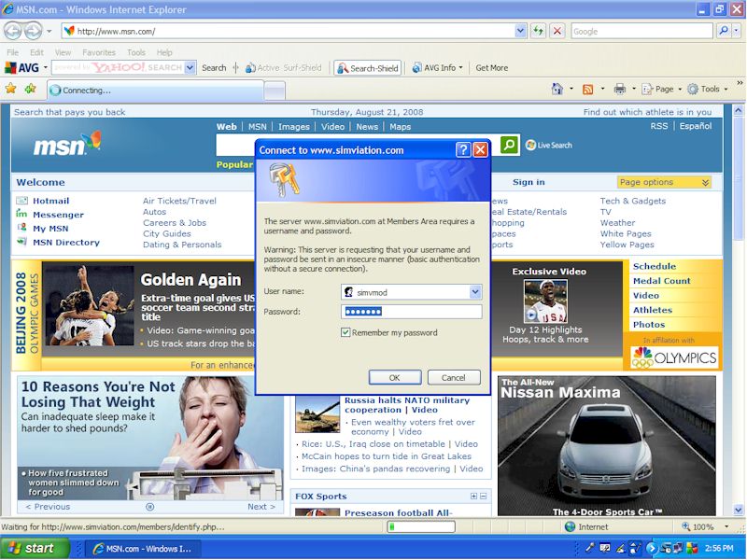
Task: Uncheck Remember my password checkbox
Action: point(346,332)
